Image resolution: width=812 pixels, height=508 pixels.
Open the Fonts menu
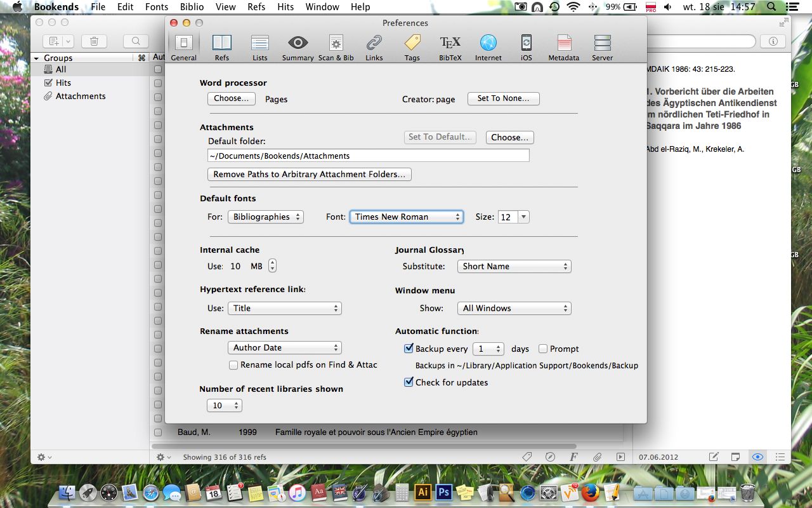(156, 7)
